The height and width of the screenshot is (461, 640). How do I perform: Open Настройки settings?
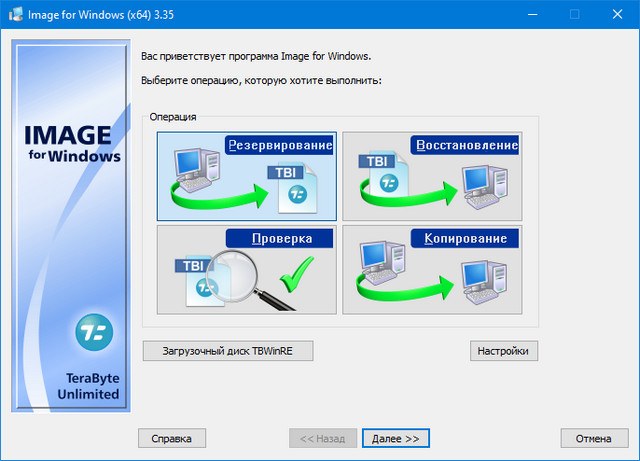[x=504, y=351]
